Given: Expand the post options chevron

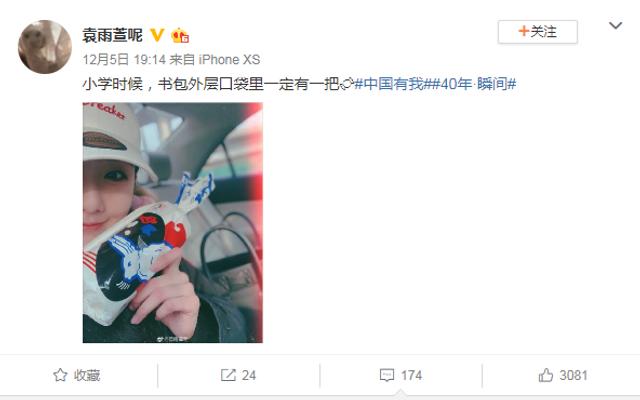Looking at the screenshot, I should [615, 26].
